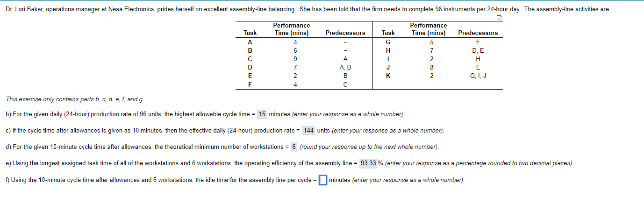The width and height of the screenshot is (644, 203).
Task: Click the 'This exercise only contains parts' note
Action: (x=75, y=99)
